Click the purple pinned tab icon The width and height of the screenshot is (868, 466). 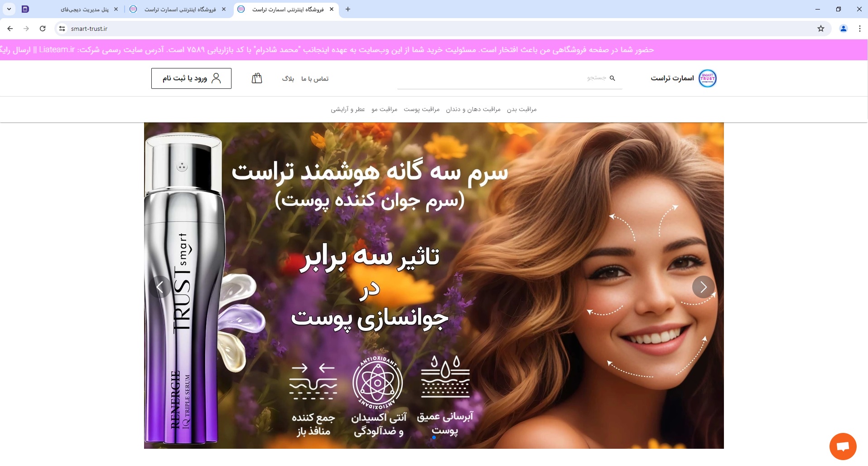[x=25, y=9]
